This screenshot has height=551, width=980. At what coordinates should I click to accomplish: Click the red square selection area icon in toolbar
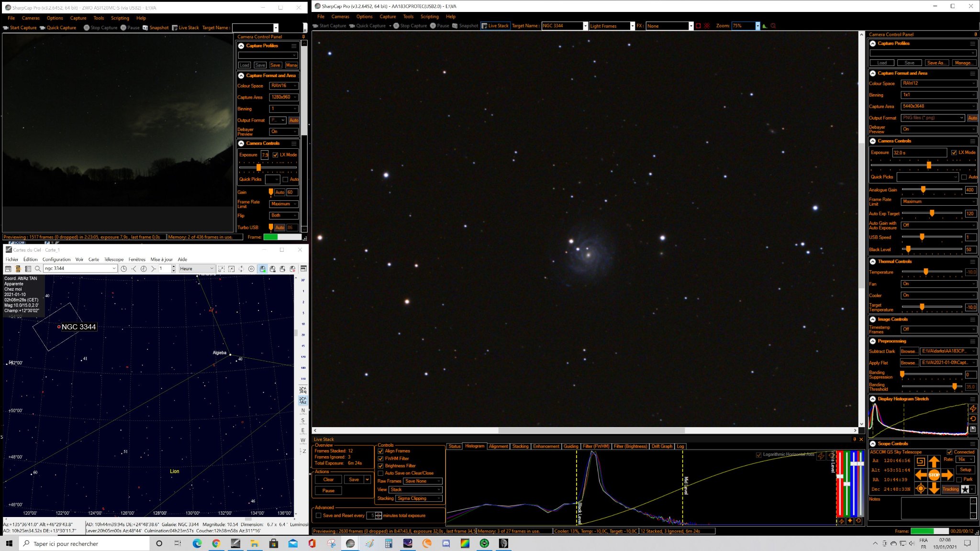pos(698,26)
